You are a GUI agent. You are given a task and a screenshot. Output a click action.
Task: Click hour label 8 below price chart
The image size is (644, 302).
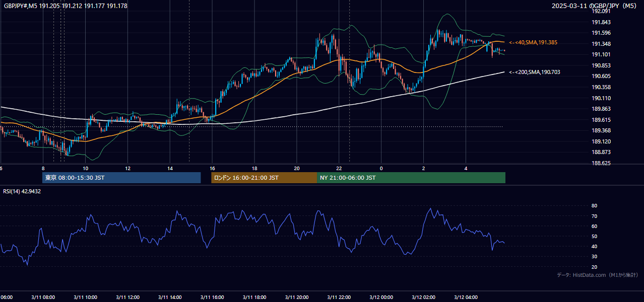click(43, 168)
